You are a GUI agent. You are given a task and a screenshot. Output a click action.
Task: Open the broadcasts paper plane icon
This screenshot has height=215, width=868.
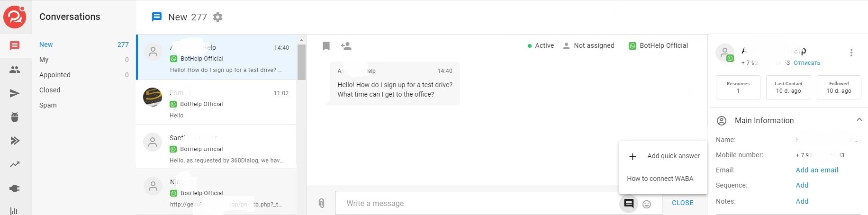coord(15,93)
